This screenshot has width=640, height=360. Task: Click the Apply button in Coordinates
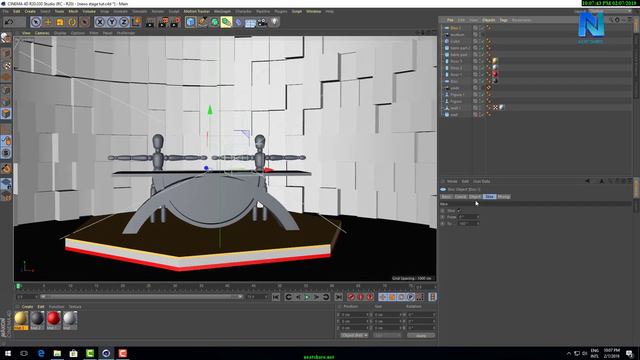click(421, 336)
